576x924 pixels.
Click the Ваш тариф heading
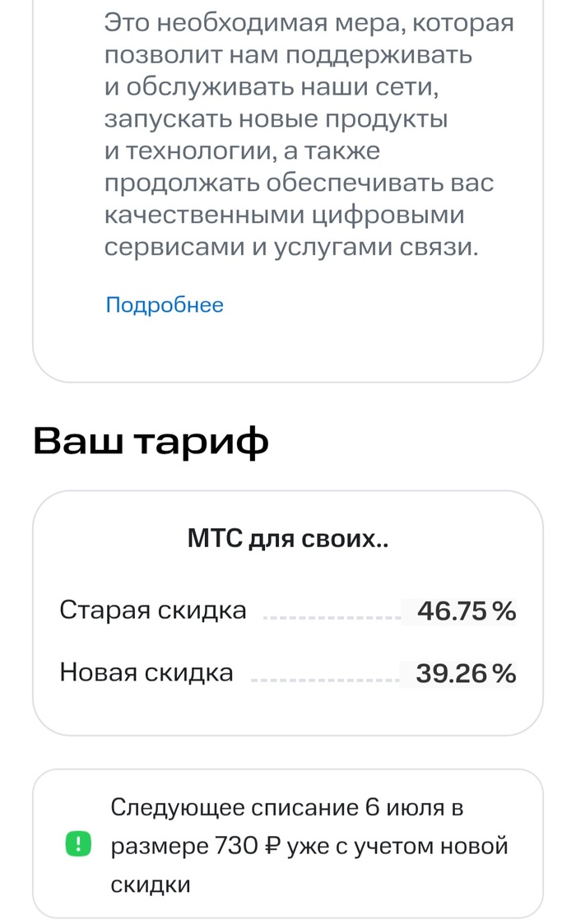coord(151,443)
